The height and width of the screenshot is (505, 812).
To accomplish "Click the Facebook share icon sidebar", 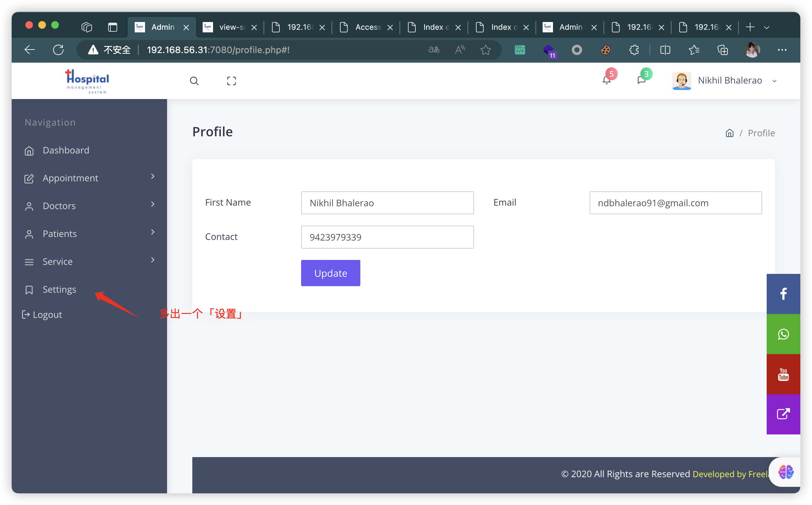I will coord(785,293).
